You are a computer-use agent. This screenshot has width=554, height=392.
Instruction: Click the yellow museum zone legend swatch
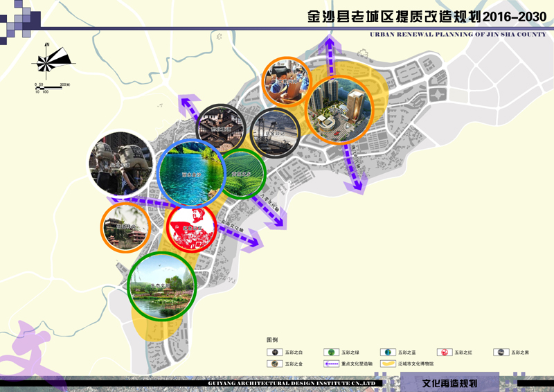(x=388, y=364)
